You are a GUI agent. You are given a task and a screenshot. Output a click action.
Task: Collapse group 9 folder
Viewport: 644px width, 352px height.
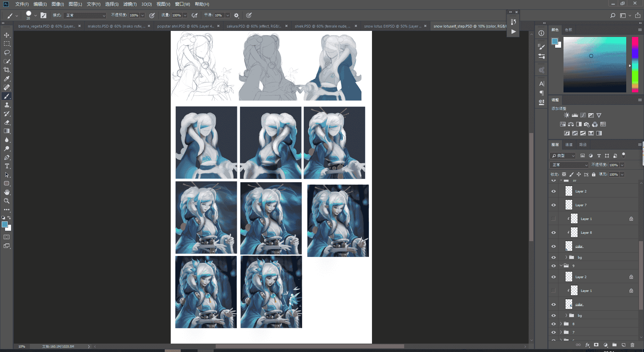pyautogui.click(x=561, y=266)
